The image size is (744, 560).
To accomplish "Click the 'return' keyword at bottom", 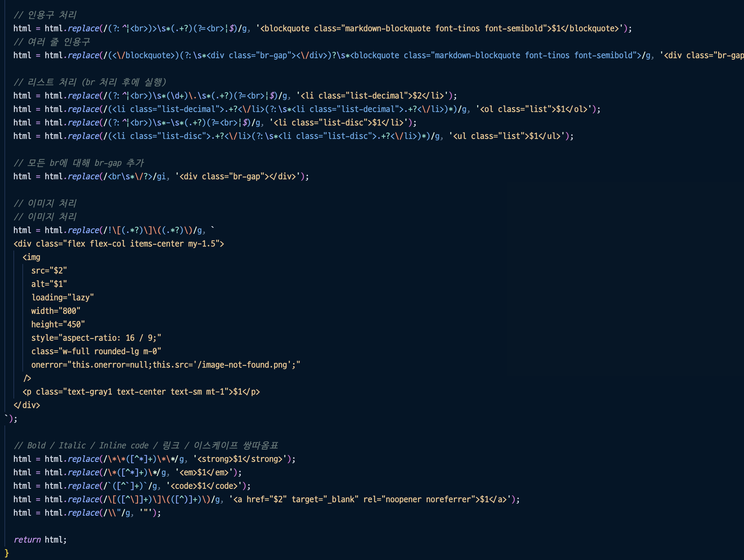I will 27,540.
